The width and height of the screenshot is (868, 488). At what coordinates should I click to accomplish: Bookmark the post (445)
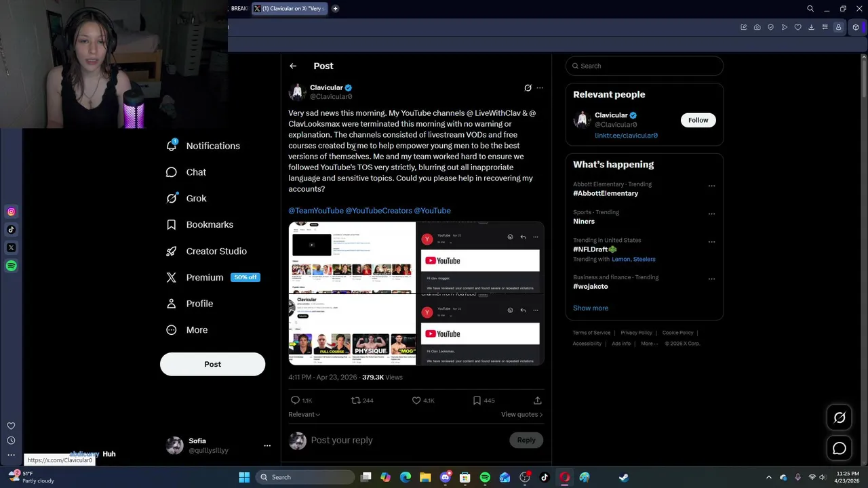click(483, 401)
